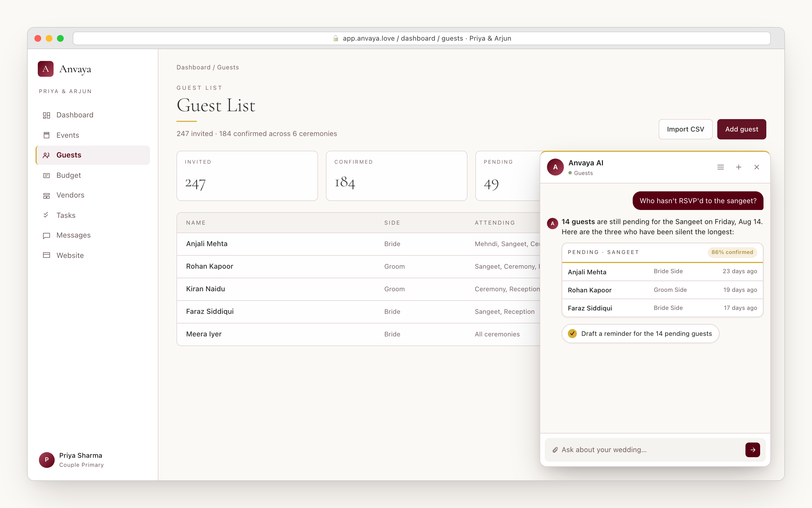Sort by the Side column header
This screenshot has height=508, width=812.
tap(392, 223)
